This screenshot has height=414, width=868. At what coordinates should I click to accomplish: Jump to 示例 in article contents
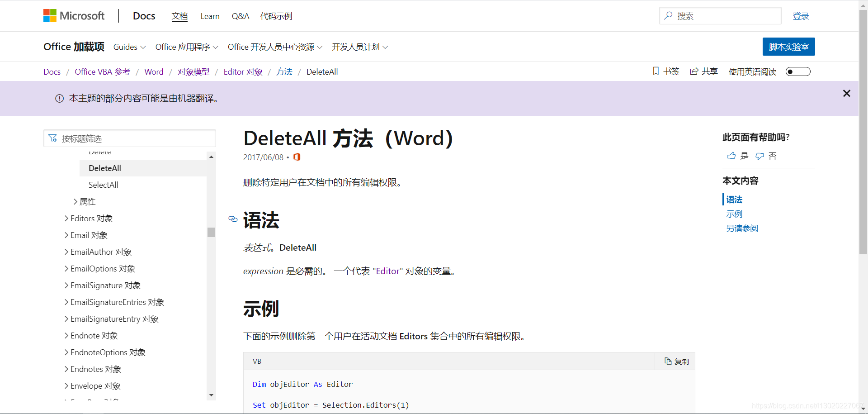pyautogui.click(x=734, y=214)
